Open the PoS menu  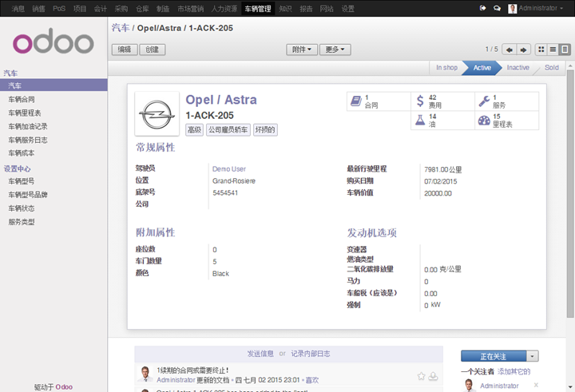point(59,9)
